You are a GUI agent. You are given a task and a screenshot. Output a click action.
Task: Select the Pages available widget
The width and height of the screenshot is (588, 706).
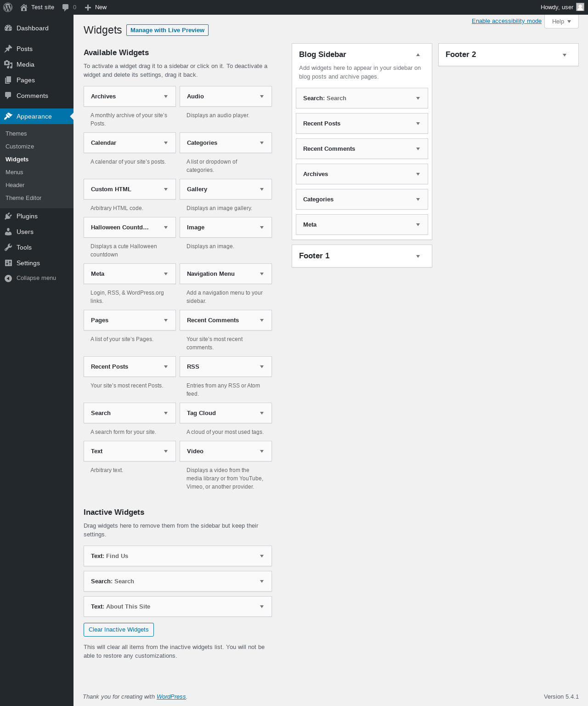point(130,320)
